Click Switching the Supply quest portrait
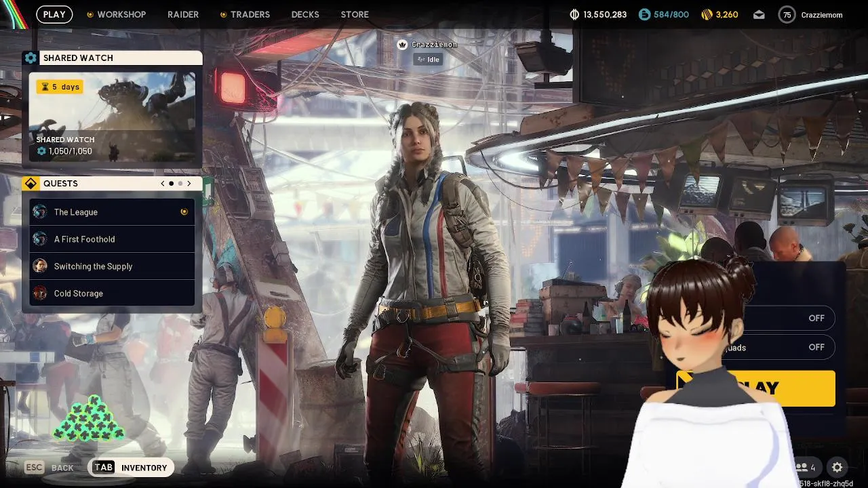Viewport: 868px width, 488px height. [40, 266]
